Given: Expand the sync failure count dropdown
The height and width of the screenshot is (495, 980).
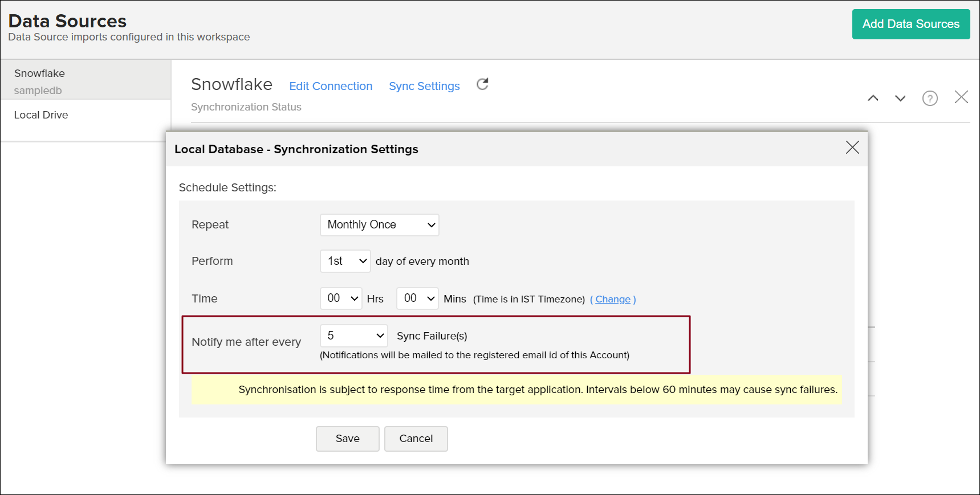Looking at the screenshot, I should tap(353, 336).
